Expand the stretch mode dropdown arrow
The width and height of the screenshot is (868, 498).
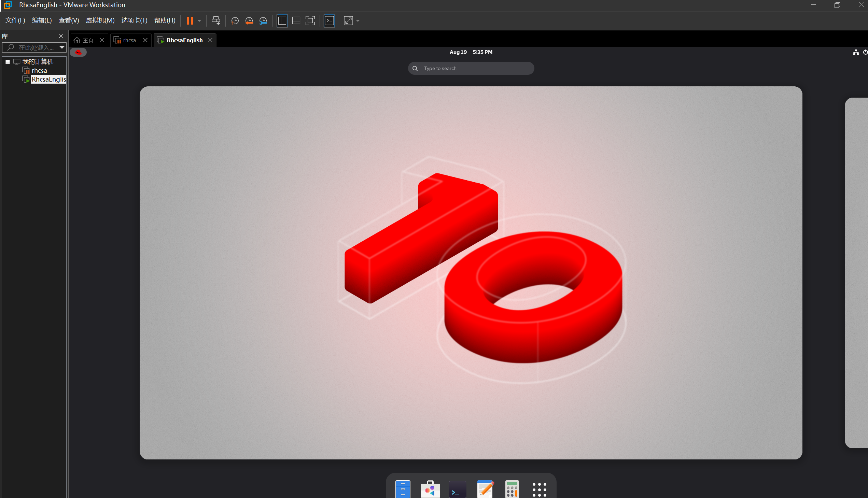(358, 20)
